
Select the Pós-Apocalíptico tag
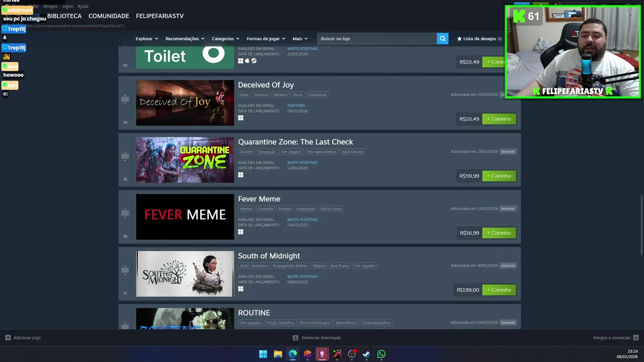321,152
